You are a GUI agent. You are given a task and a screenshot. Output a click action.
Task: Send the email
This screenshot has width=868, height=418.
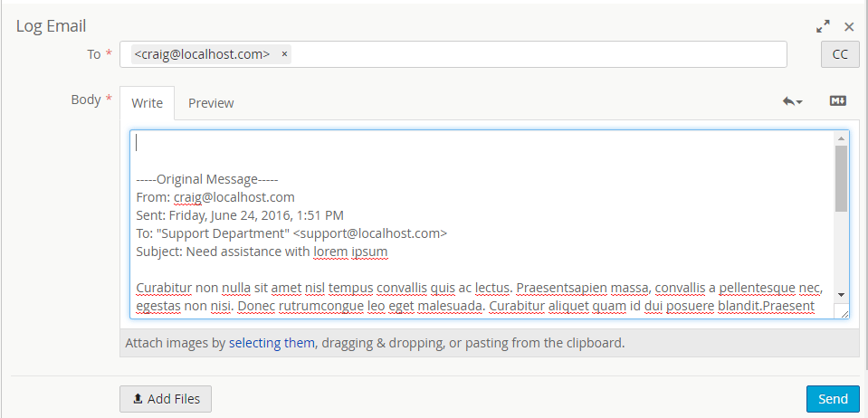[x=832, y=399]
